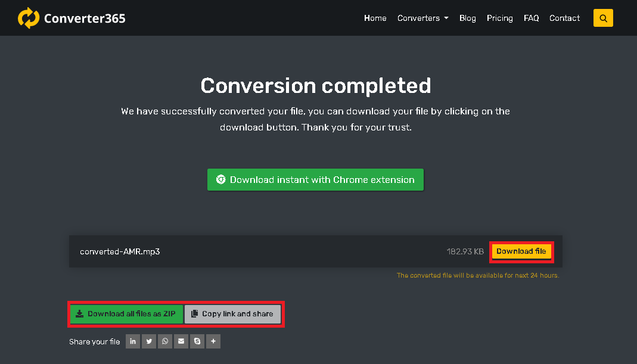Navigate to the FAQ page

click(x=531, y=18)
